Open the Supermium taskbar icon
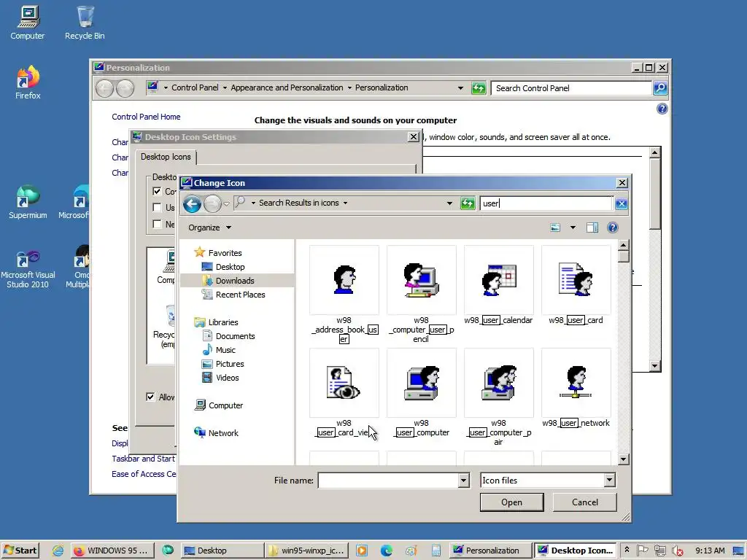This screenshot has width=747, height=560. coord(168,551)
